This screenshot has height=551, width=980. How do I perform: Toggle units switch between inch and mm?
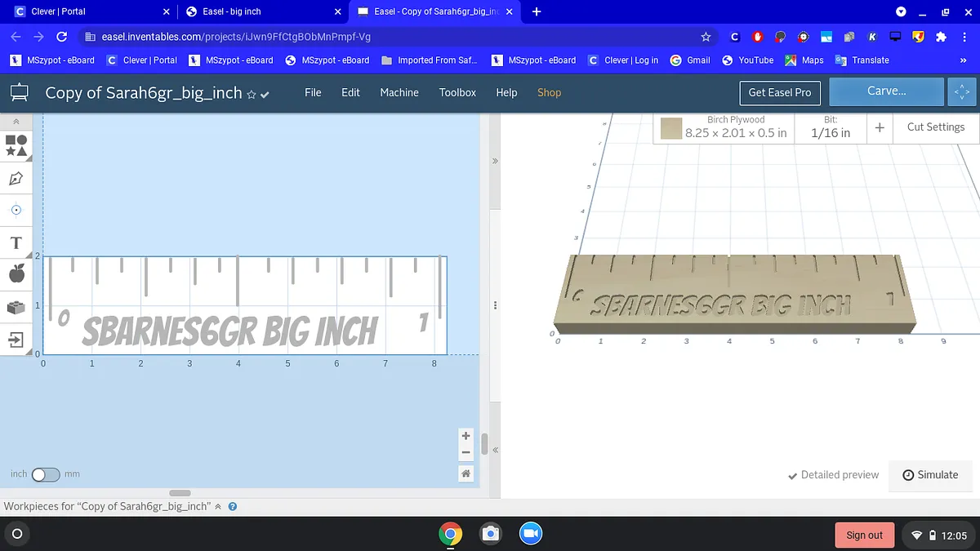click(x=45, y=474)
